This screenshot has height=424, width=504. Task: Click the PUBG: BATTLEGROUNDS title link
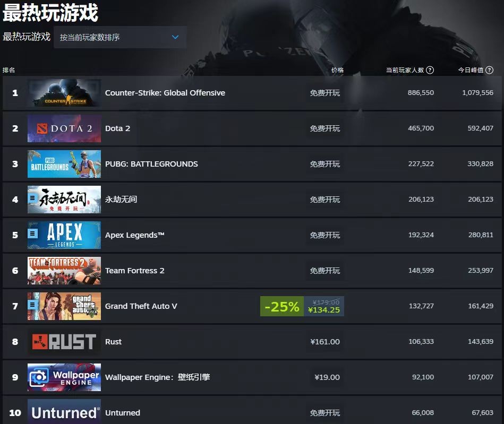151,164
